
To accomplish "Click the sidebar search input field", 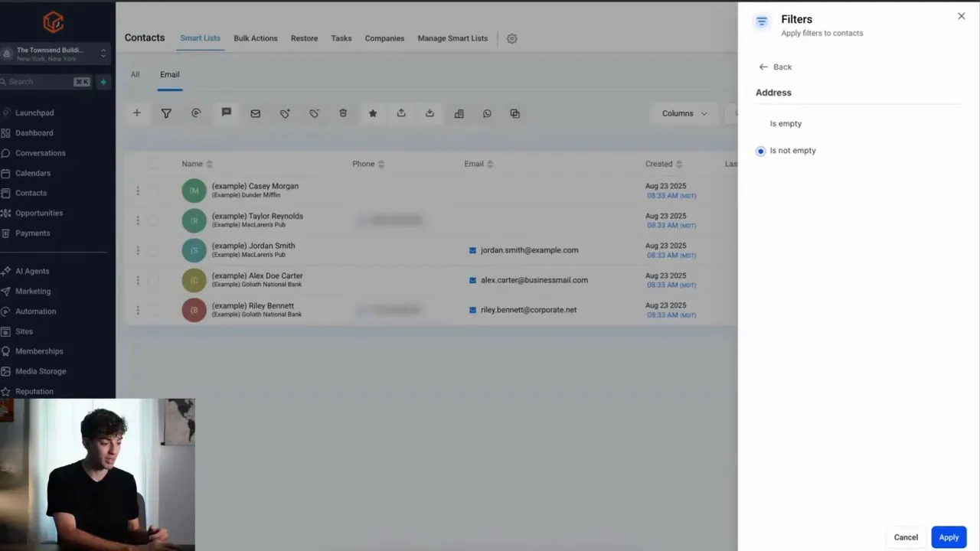I will (x=42, y=81).
